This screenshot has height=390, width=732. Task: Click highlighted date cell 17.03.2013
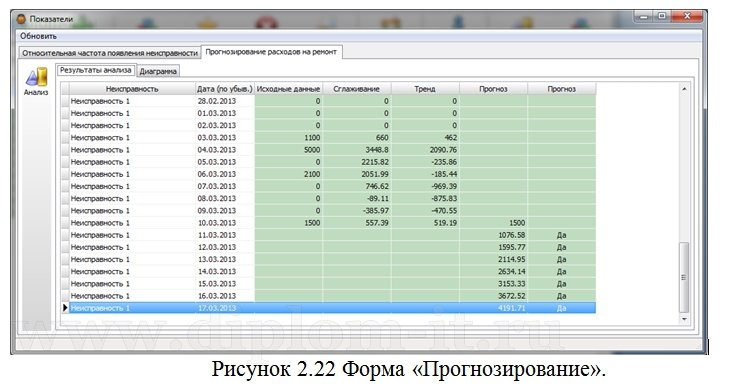pos(217,308)
